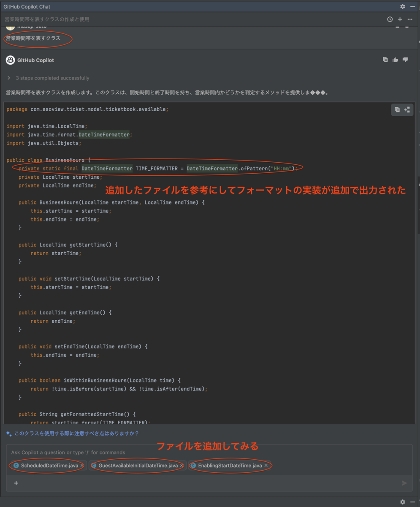Remove the ScheduledDateTime.java attachment
Screen dimensions: 420x507
(82, 466)
